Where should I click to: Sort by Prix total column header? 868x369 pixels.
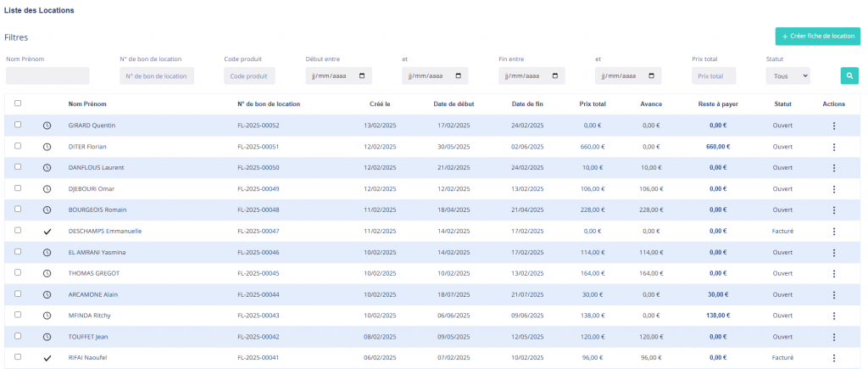pyautogui.click(x=592, y=104)
